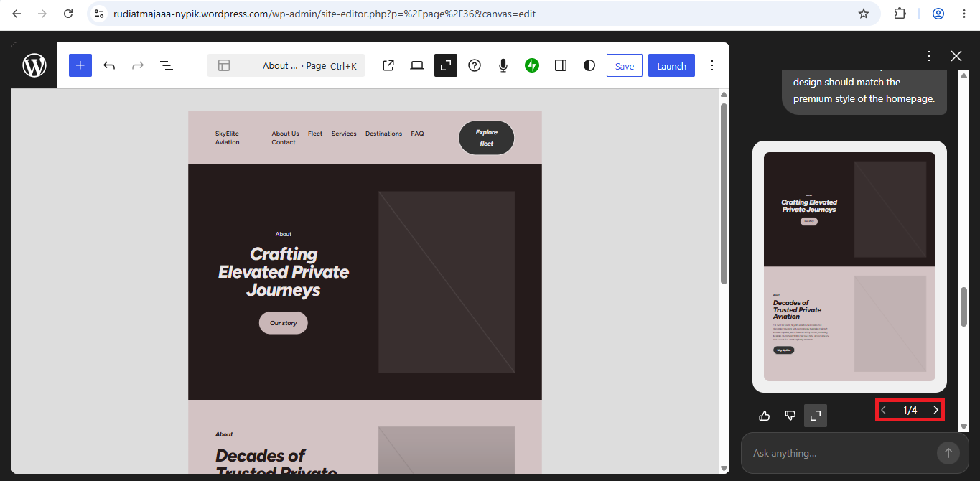Select the Destinations navigation link

point(383,134)
